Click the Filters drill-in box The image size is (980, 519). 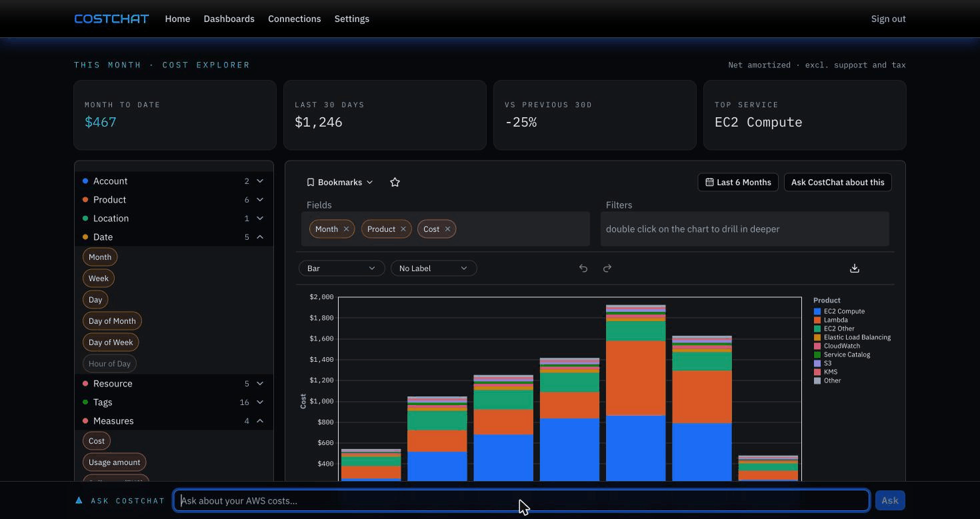pyautogui.click(x=745, y=229)
